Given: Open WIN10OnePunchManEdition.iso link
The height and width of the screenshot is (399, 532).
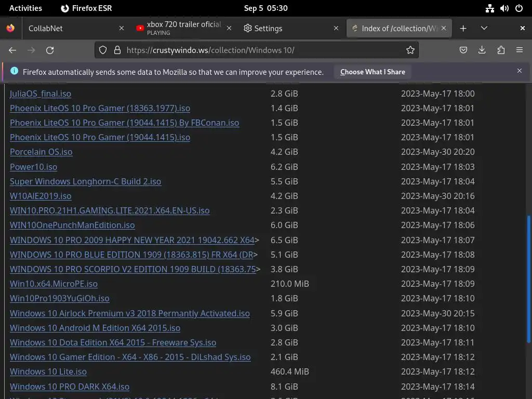Looking at the screenshot, I should [x=72, y=225].
